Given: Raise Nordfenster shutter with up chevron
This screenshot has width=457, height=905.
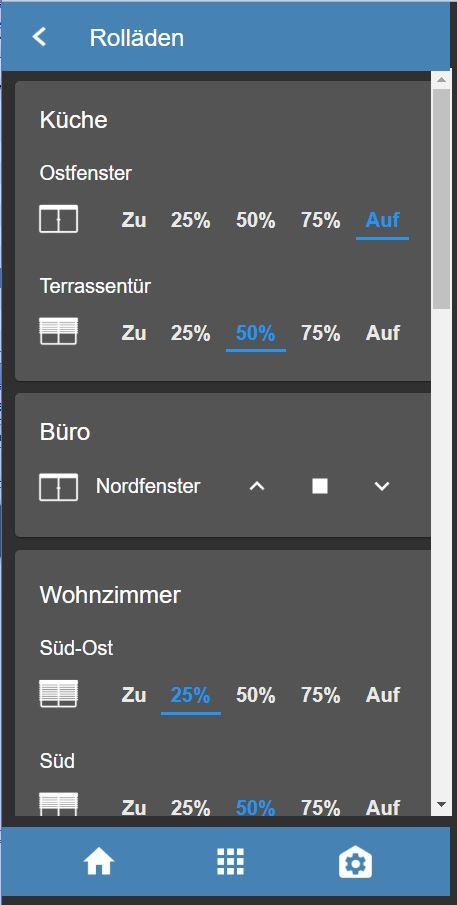Looking at the screenshot, I should point(256,487).
